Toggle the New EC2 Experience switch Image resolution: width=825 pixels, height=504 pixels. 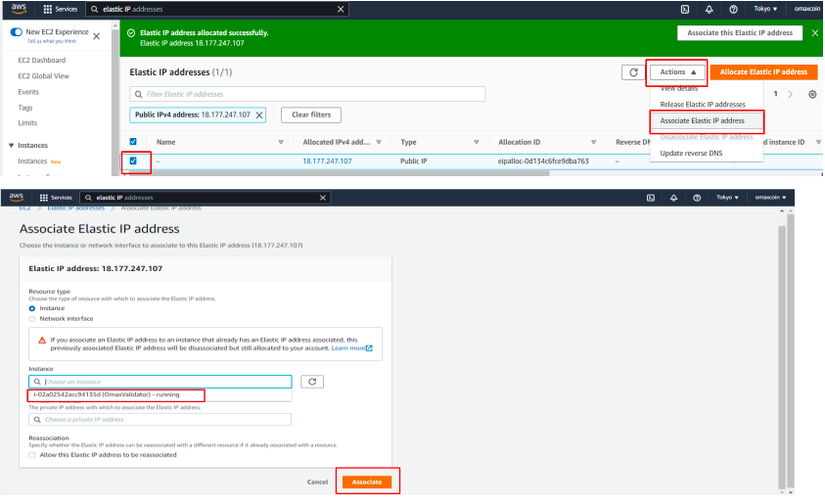point(15,33)
